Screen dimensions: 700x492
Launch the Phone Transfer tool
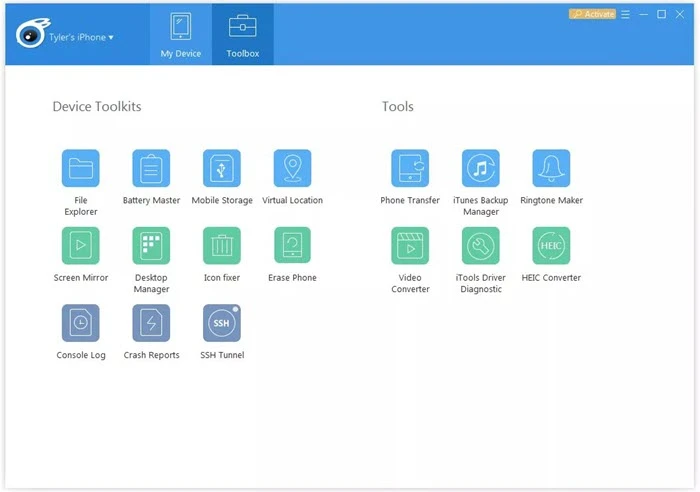tap(410, 168)
